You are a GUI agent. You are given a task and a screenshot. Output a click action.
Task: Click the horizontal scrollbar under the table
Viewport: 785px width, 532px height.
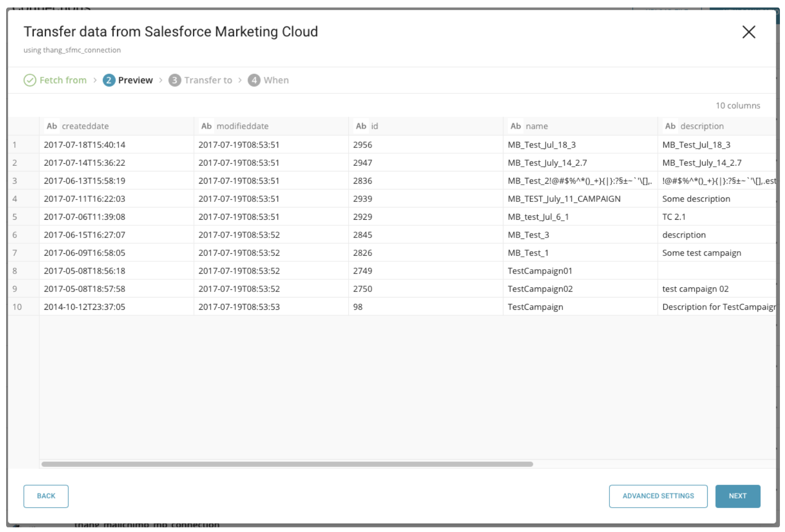point(287,464)
